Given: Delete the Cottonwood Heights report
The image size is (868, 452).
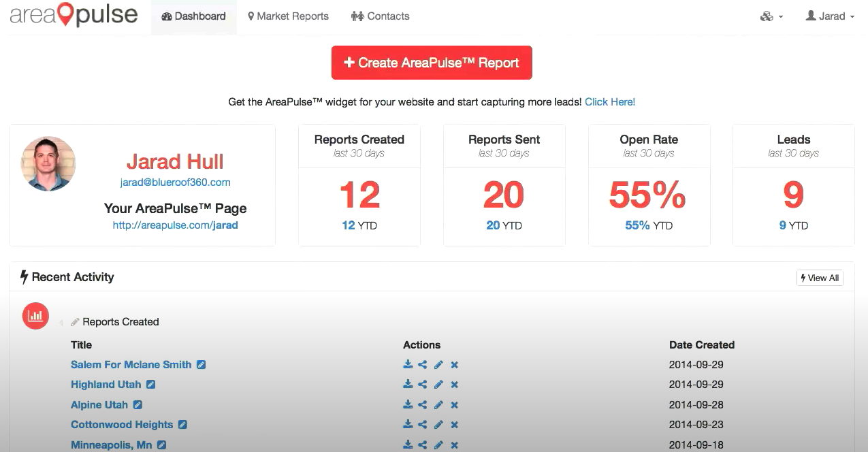Looking at the screenshot, I should [x=454, y=425].
